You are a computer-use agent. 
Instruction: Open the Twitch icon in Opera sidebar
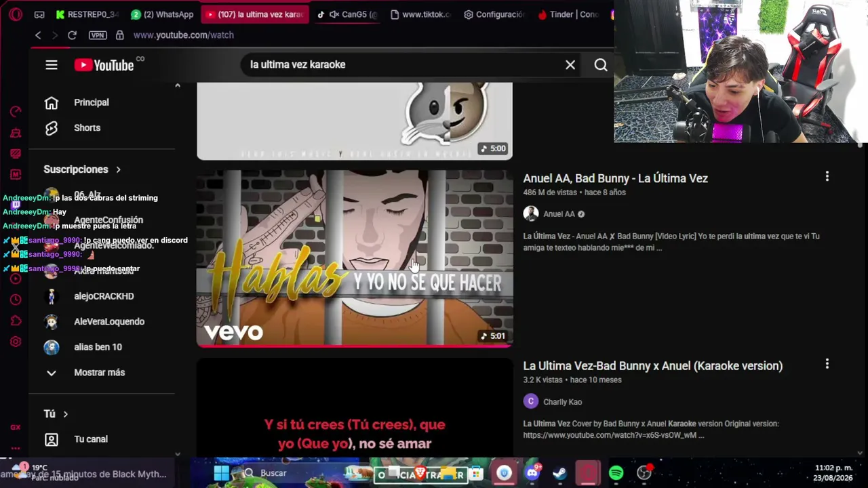16,204
